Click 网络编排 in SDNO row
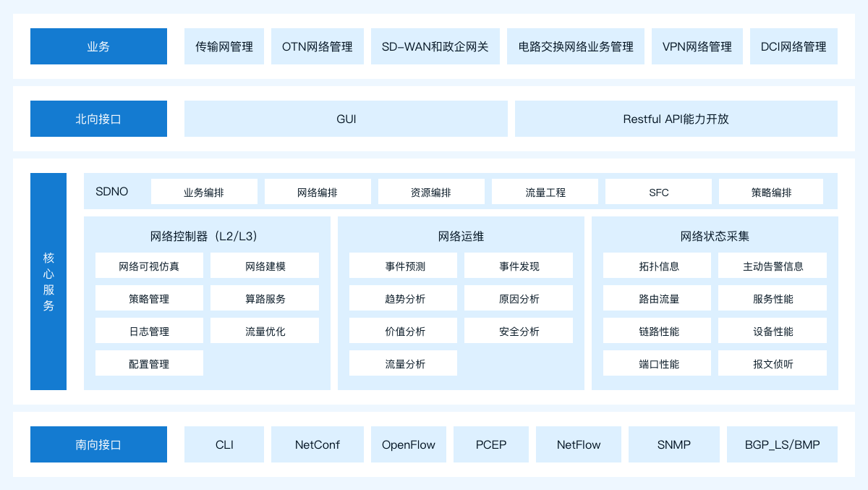This screenshot has height=490, width=868. [318, 192]
